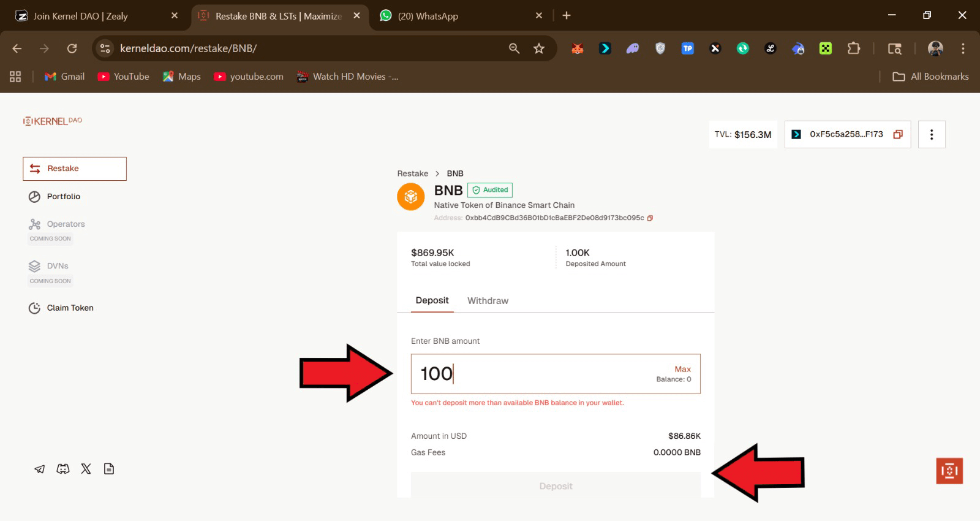Open the Telegram icon link
Viewport: 980px width, 521px height.
coord(40,470)
